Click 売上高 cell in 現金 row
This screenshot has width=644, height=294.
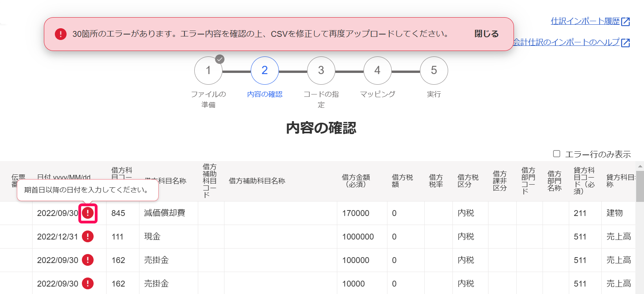(x=619, y=236)
